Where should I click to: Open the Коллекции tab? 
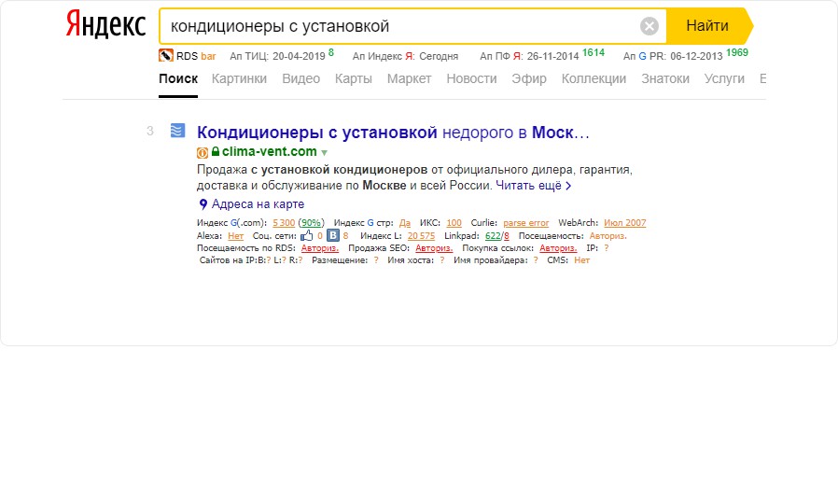tap(594, 78)
